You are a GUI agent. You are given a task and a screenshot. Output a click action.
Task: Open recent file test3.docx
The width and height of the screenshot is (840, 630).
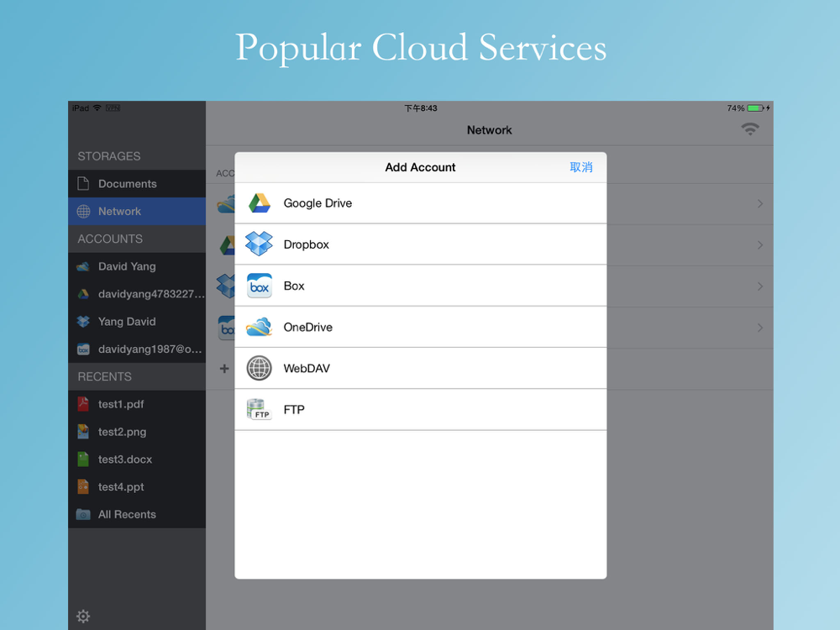pos(137,459)
